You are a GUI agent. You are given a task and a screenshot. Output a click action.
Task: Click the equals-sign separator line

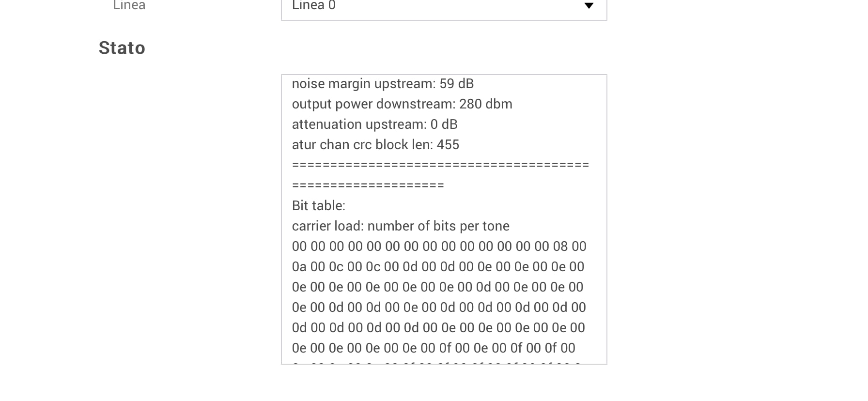440,165
